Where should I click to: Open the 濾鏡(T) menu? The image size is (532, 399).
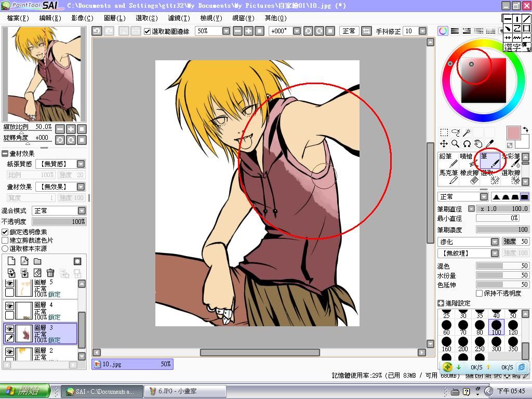click(x=179, y=18)
